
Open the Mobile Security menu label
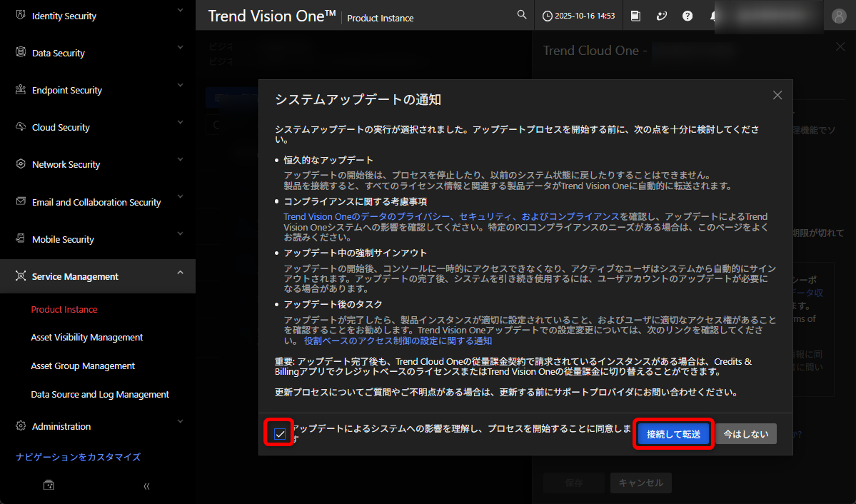click(x=63, y=239)
